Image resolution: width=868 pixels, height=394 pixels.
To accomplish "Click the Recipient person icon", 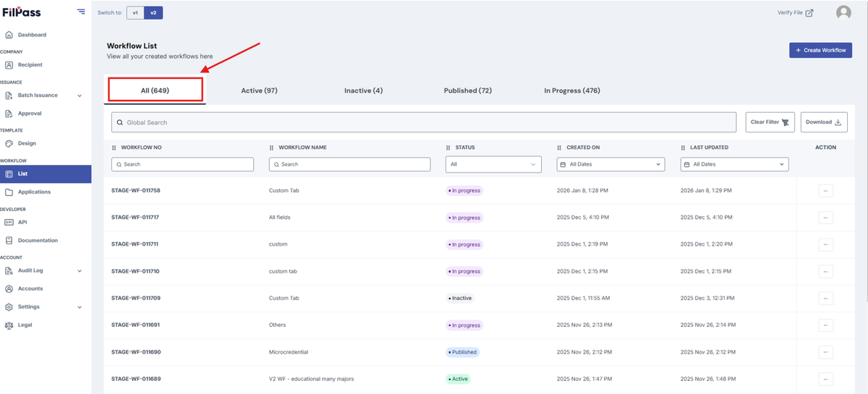I will click(9, 65).
